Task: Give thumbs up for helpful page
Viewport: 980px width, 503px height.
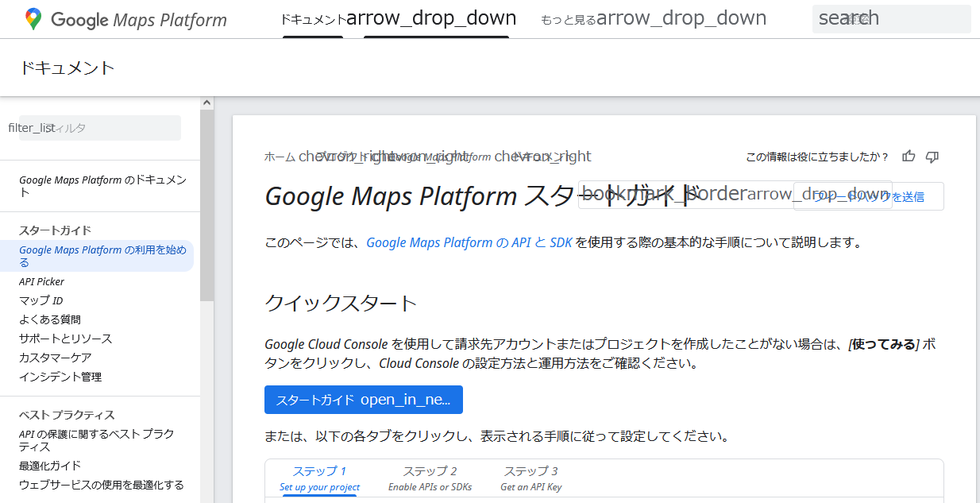Action: tap(909, 157)
